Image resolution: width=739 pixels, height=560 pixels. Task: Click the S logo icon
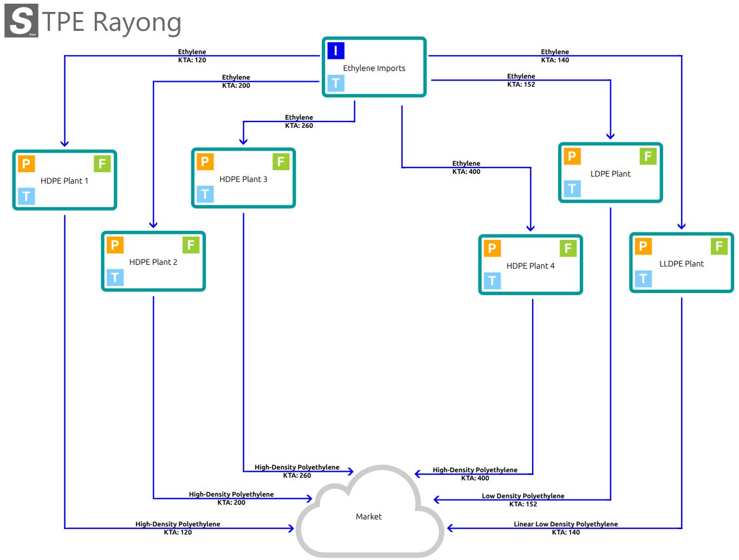tap(21, 21)
